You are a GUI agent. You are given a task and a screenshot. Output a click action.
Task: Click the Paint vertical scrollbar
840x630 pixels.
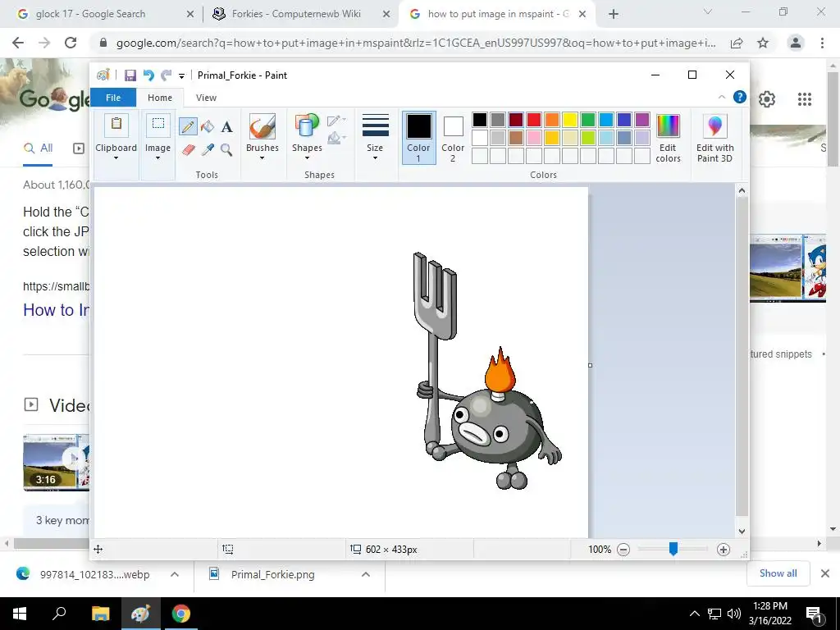(742, 356)
